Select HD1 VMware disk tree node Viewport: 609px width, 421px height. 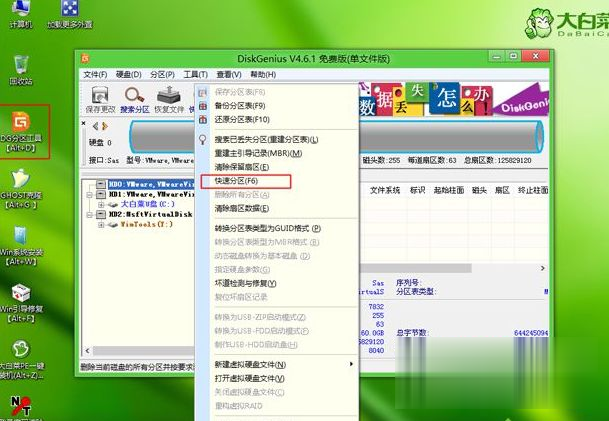(151, 194)
